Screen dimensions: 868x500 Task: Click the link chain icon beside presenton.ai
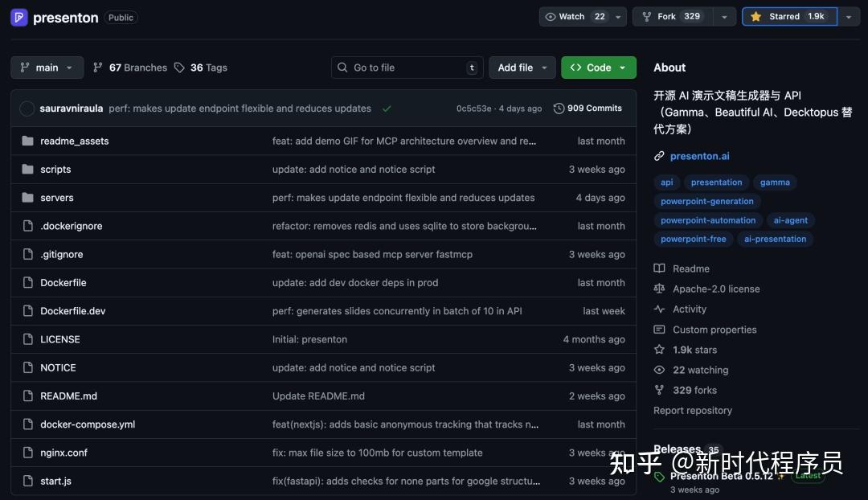click(x=659, y=156)
